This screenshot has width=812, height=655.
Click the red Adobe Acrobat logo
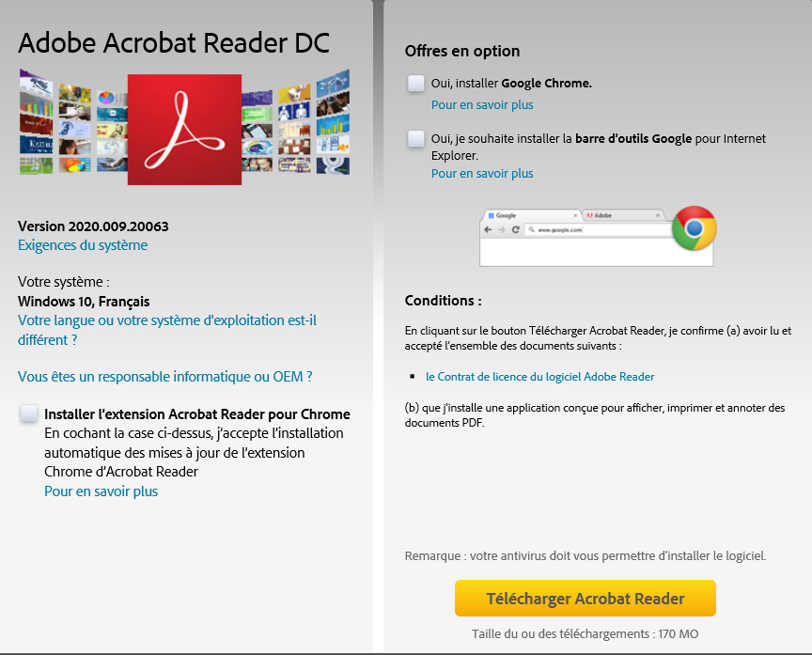(x=184, y=130)
